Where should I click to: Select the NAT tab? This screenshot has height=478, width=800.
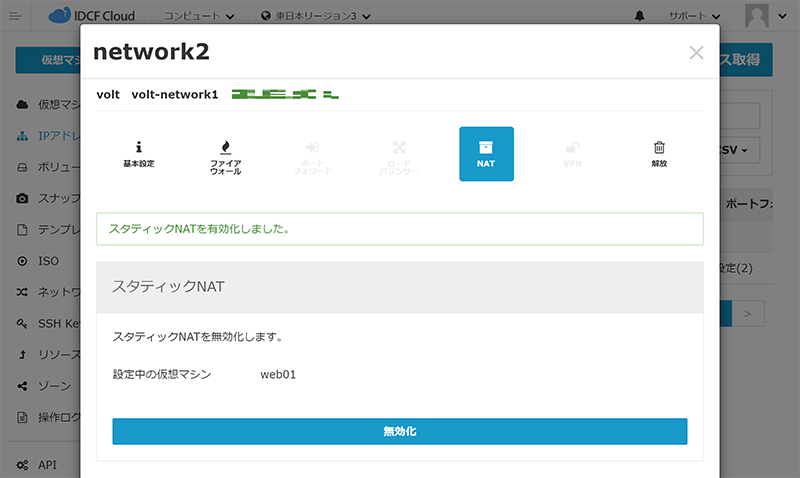(486, 153)
